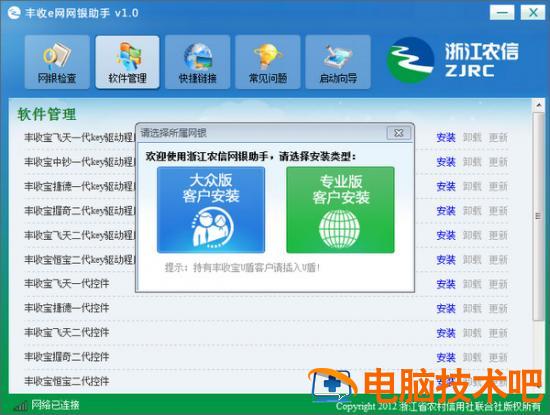Click 卸载 for 丰收宝捷德一代控件
The width and height of the screenshot is (550, 415).
coord(472,308)
